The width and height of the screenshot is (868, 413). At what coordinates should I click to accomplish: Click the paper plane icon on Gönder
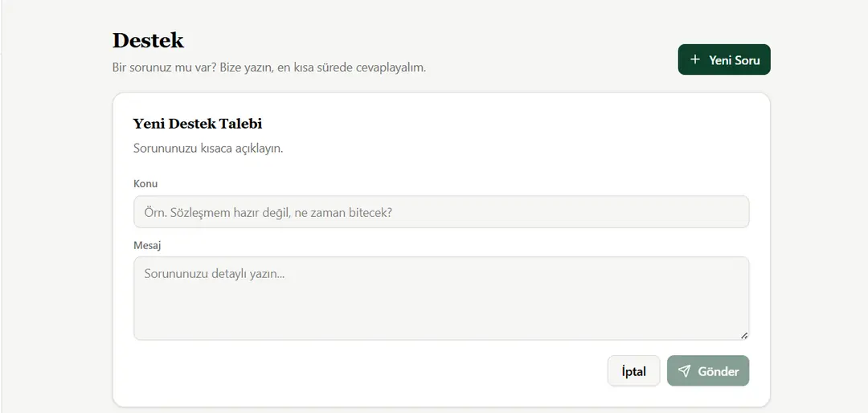pos(684,371)
